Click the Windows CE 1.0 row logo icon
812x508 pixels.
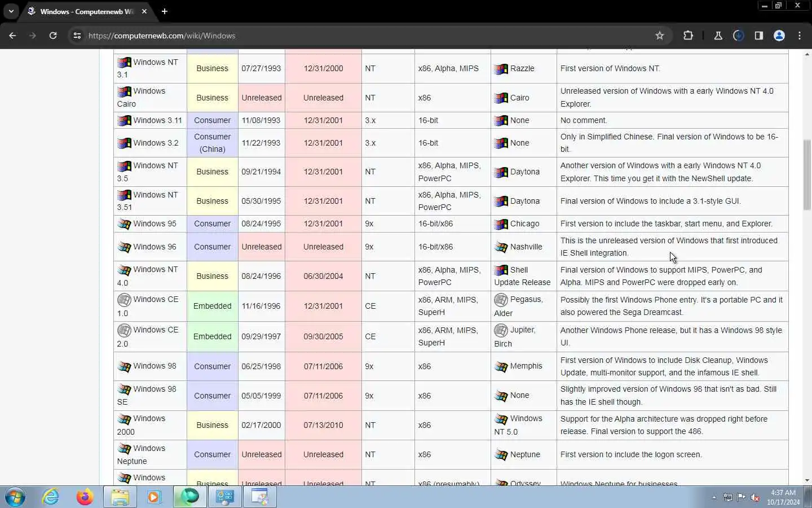[x=124, y=300]
